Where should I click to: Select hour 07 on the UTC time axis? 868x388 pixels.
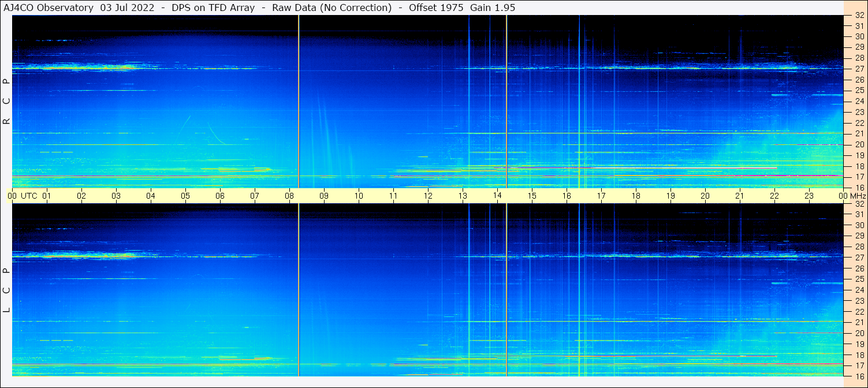click(255, 196)
